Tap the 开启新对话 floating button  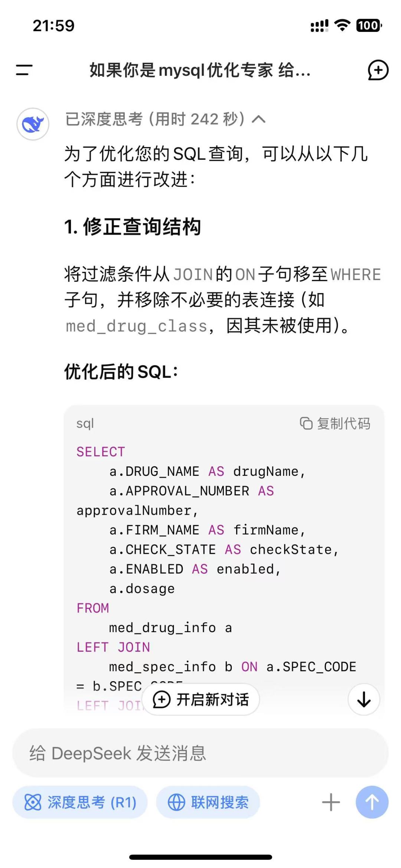pos(200,700)
